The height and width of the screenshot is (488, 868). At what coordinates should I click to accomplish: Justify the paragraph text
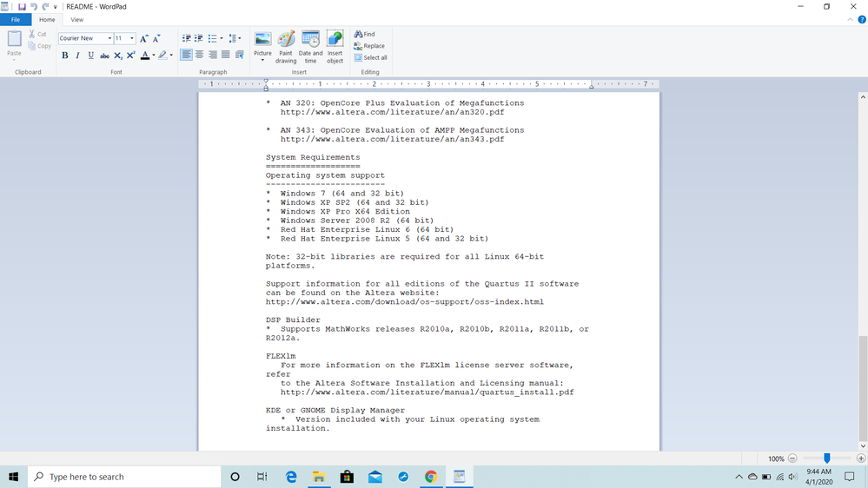point(225,54)
